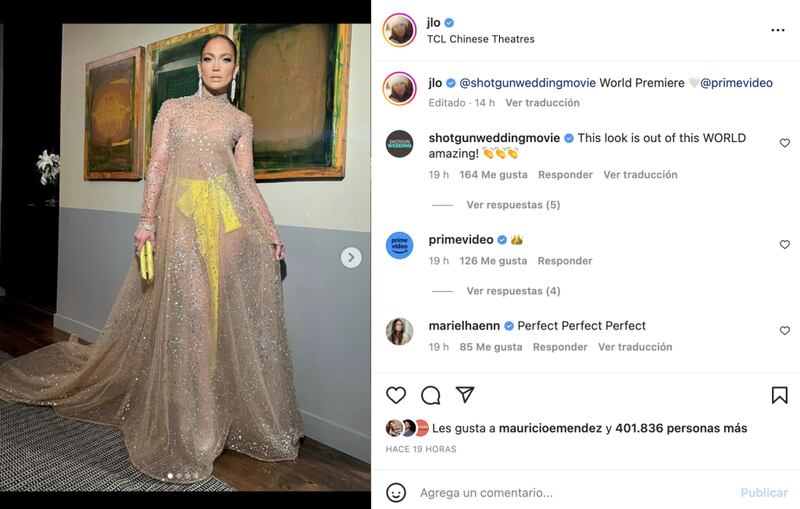
Task: Go to next photo with carousel arrow
Action: coord(351,257)
